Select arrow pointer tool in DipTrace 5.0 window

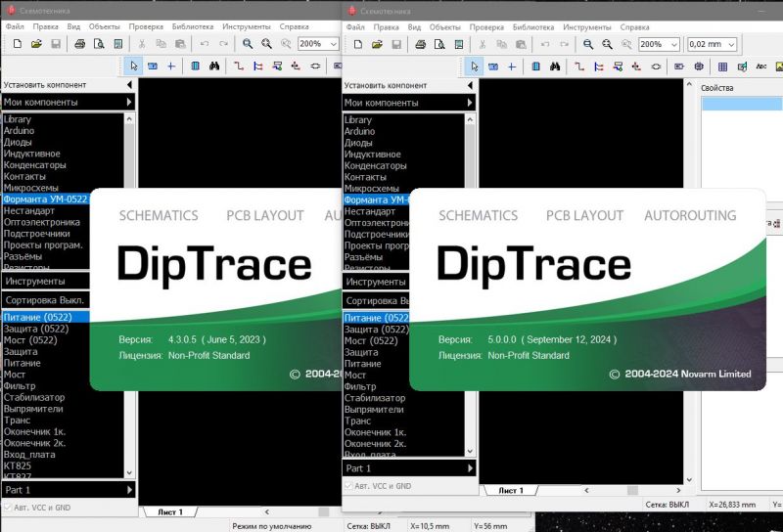474,66
